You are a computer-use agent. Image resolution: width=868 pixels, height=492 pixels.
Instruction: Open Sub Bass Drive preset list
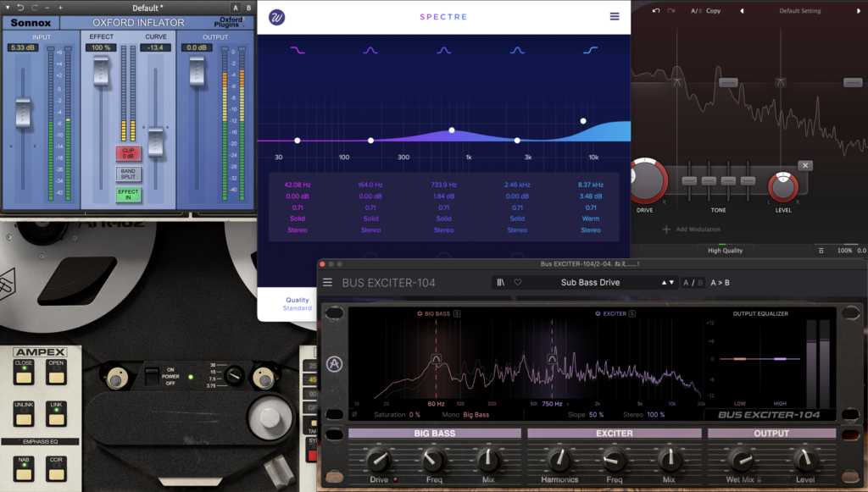click(x=590, y=283)
